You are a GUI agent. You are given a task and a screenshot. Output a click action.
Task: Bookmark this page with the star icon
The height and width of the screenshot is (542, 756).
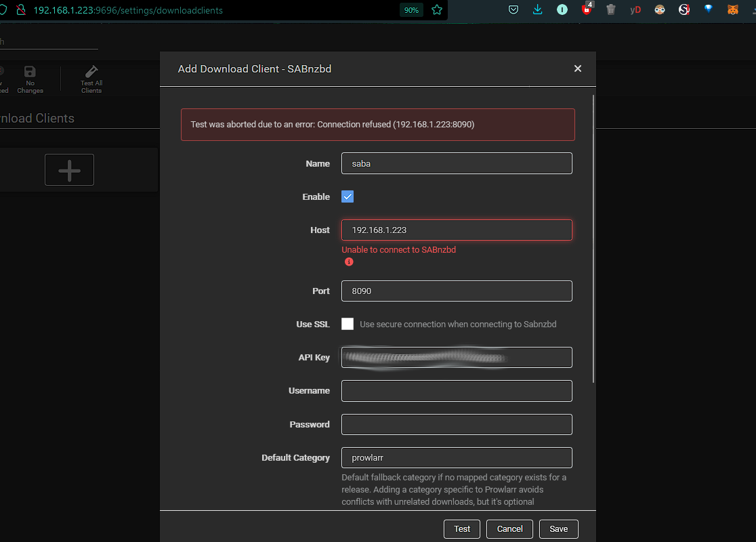[x=437, y=9]
